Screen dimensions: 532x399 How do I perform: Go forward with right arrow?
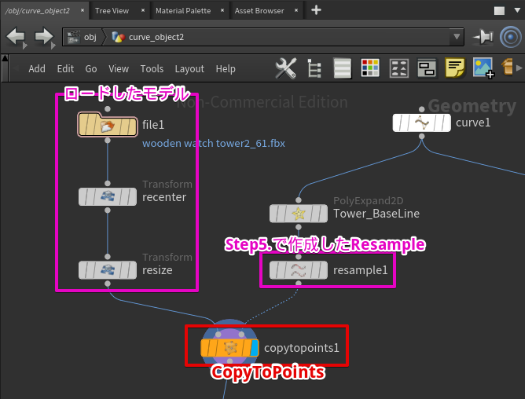(44, 37)
